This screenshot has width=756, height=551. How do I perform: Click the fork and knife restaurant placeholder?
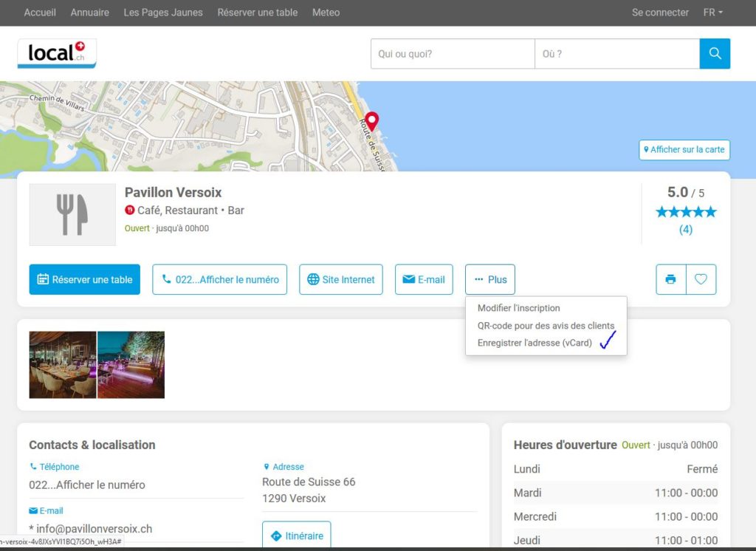[72, 214]
